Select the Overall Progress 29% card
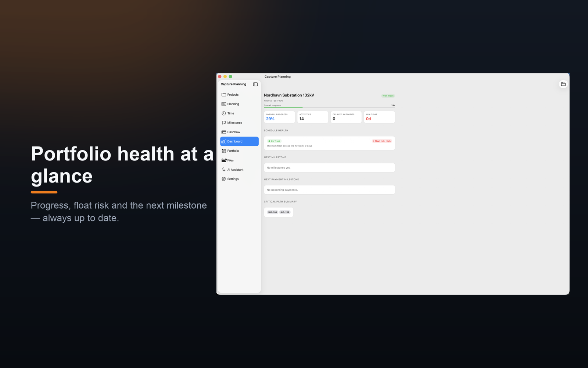 point(279,117)
